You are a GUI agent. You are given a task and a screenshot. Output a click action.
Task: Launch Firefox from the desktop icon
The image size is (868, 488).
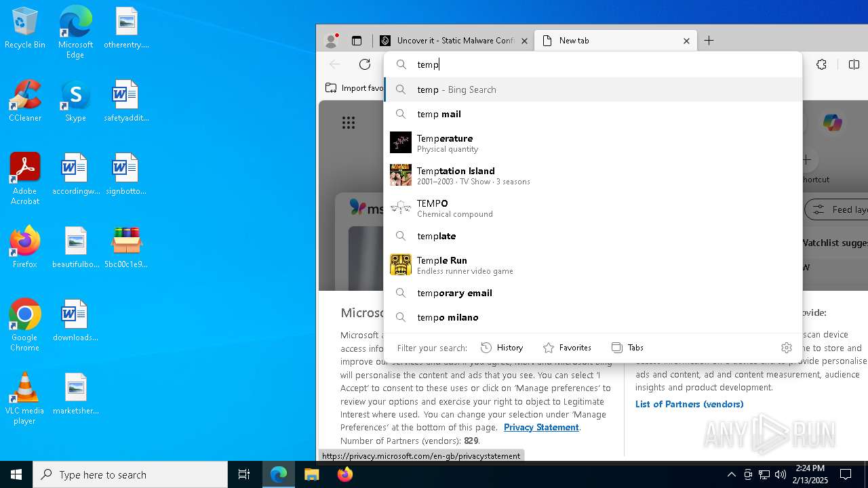[25, 248]
